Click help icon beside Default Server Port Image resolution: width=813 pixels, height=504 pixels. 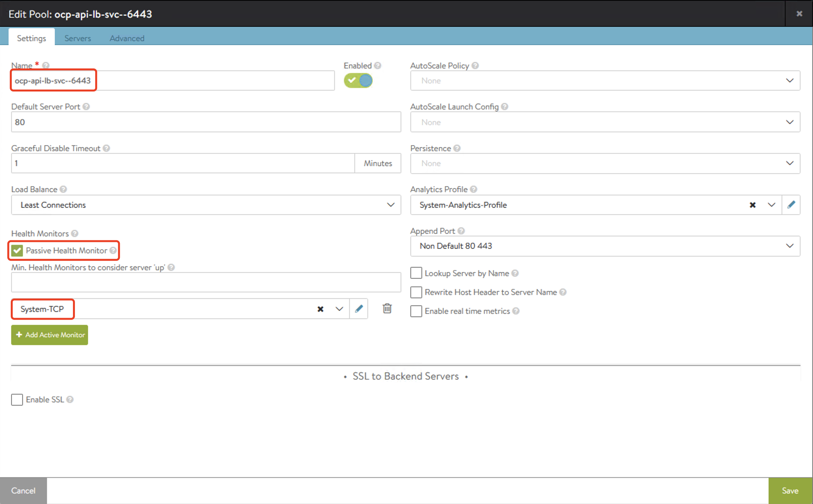(86, 107)
